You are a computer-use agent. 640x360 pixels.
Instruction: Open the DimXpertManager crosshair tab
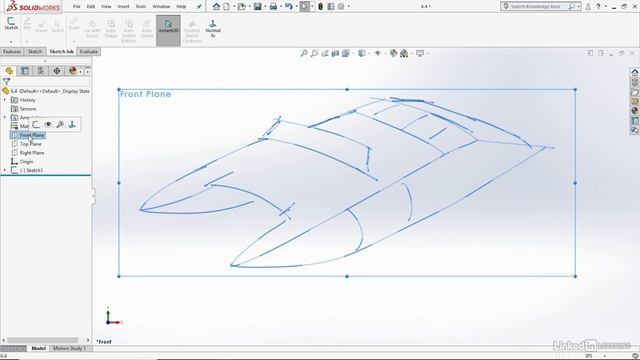(57, 71)
